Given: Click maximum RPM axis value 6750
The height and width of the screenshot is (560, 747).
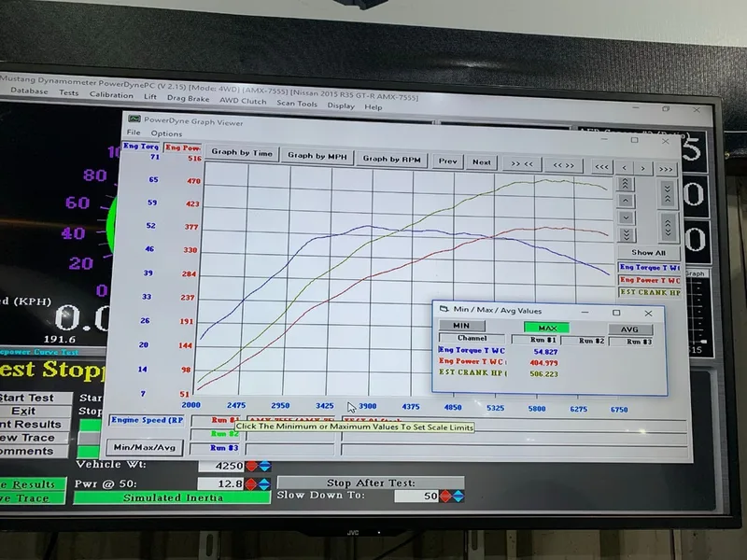Looking at the screenshot, I should tap(619, 409).
